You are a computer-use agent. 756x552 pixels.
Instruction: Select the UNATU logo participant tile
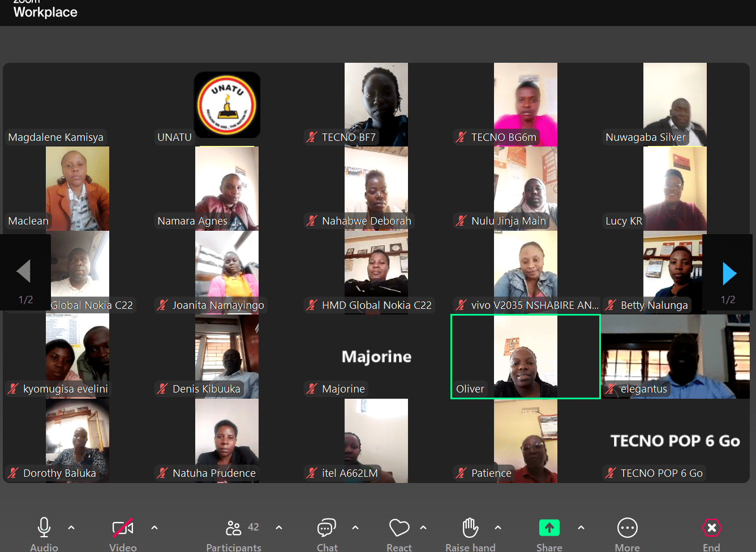click(x=227, y=105)
